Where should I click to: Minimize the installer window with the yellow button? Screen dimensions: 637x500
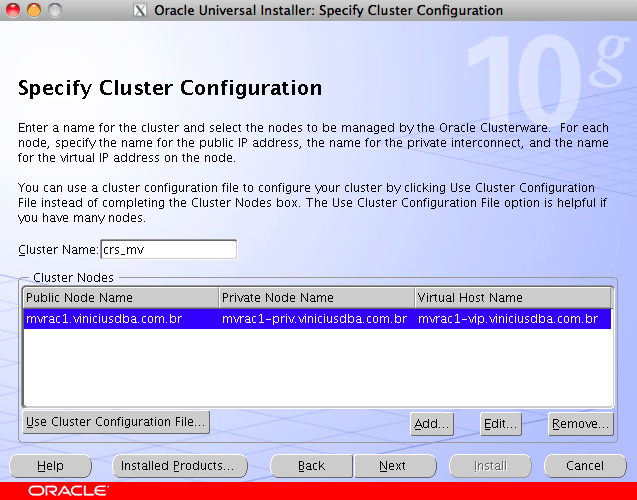click(x=33, y=11)
